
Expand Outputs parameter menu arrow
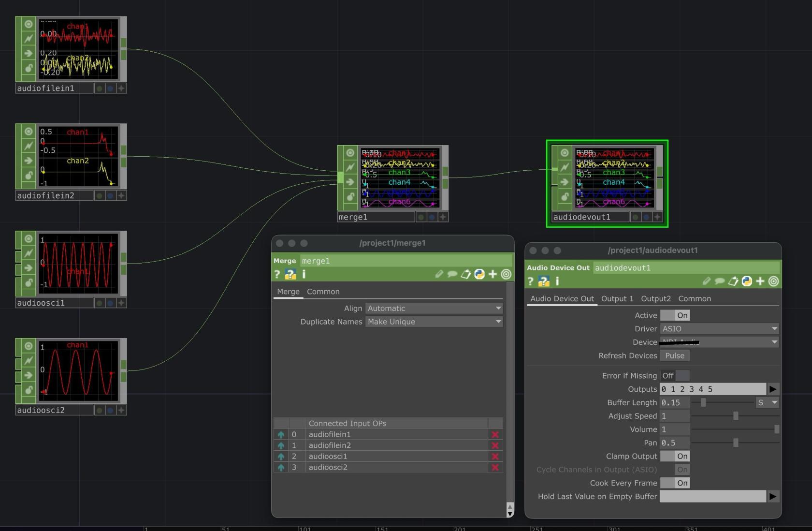pyautogui.click(x=773, y=389)
